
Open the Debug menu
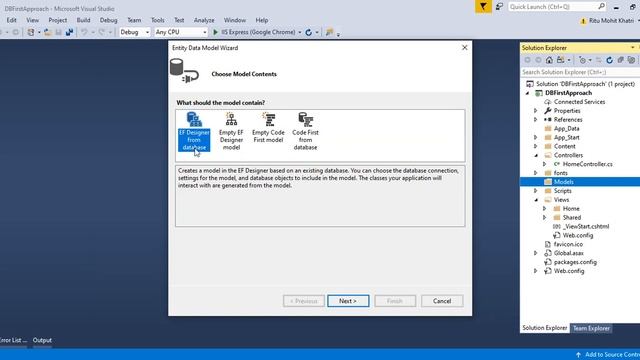[108, 20]
